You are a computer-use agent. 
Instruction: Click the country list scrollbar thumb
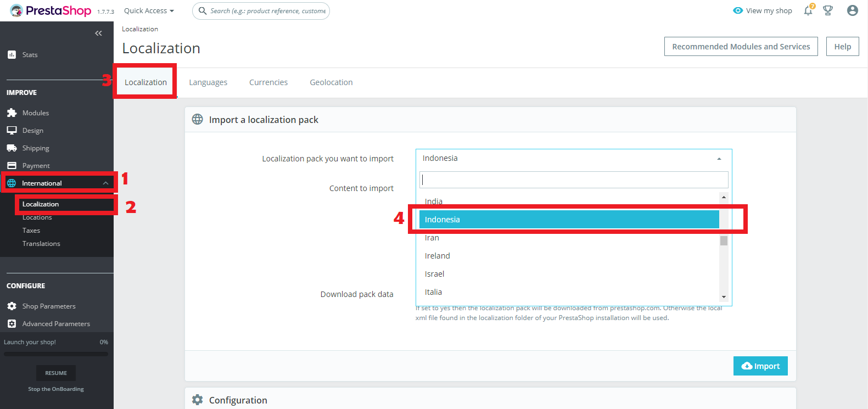click(x=724, y=240)
